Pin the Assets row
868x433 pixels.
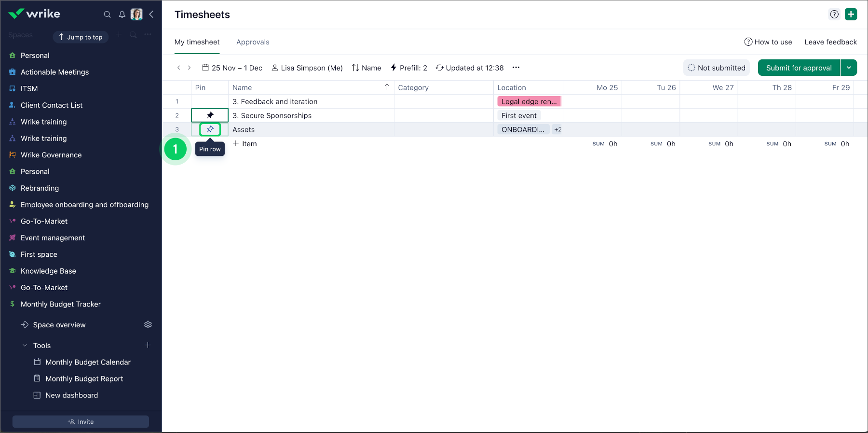(210, 129)
